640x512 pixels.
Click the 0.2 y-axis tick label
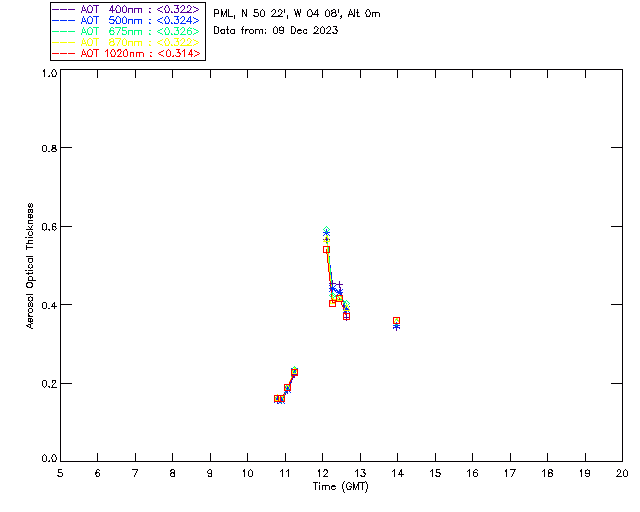click(x=49, y=384)
